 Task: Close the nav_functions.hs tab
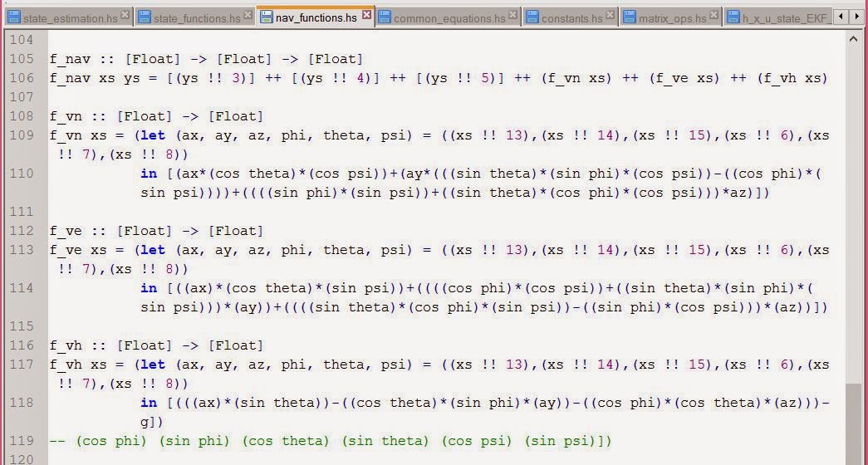[366, 15]
